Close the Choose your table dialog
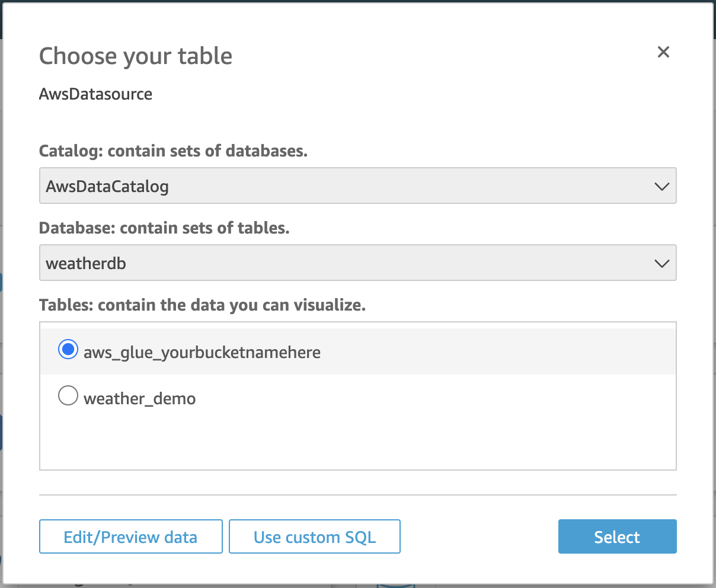Screen dimensions: 716x588 pyautogui.click(x=663, y=52)
